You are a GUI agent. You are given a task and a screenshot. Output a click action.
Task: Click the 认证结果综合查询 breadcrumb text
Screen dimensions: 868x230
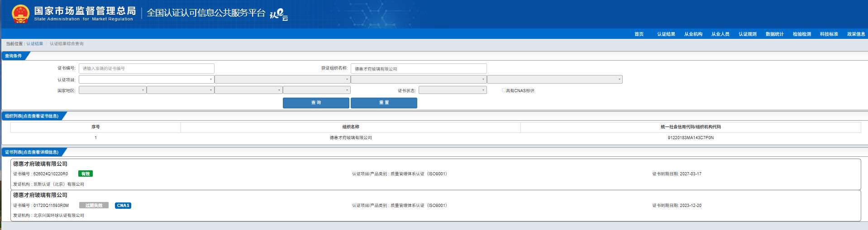[67, 44]
